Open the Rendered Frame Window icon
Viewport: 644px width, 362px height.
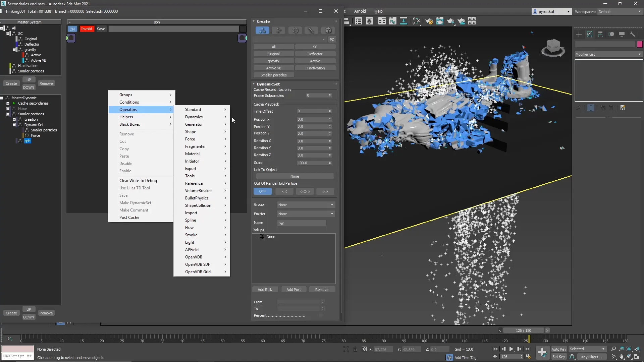tap(439, 21)
